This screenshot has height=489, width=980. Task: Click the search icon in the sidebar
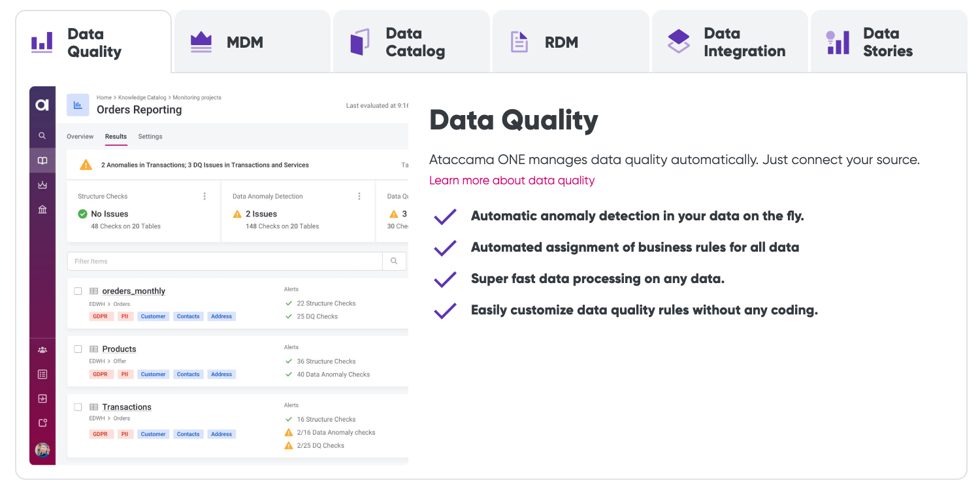point(42,136)
